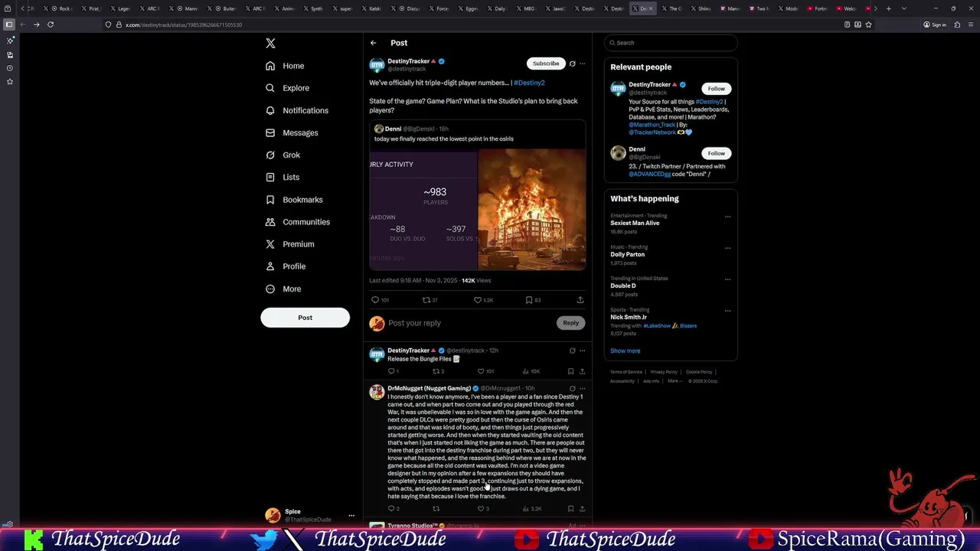This screenshot has height=551, width=980.
Task: Click the Premium X icon
Action: tap(270, 244)
